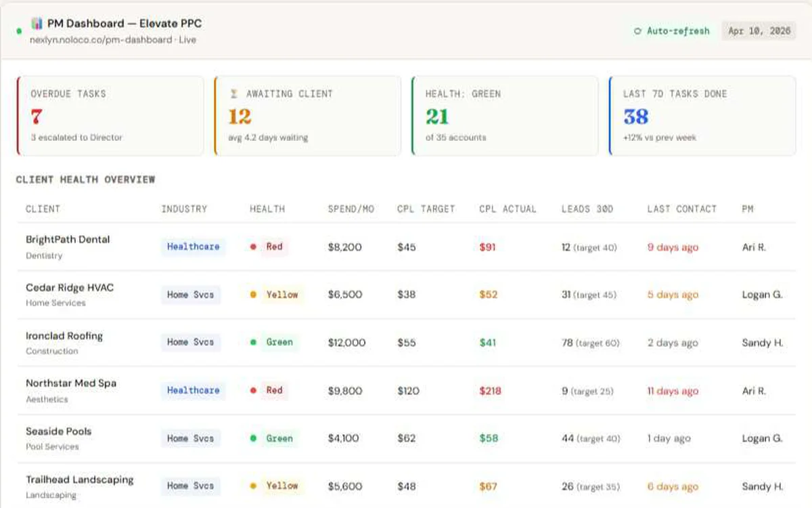812x508 pixels.
Task: Click the $218 CPL actual value
Action: pos(491,391)
